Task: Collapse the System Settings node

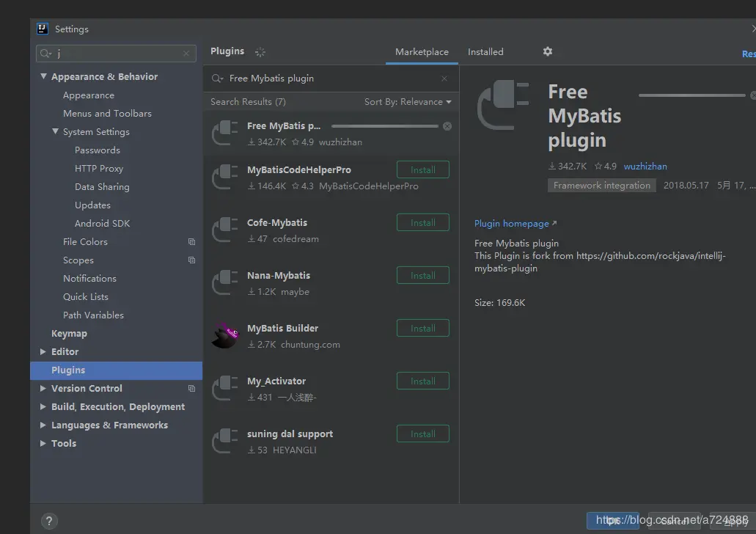Action: tap(55, 131)
